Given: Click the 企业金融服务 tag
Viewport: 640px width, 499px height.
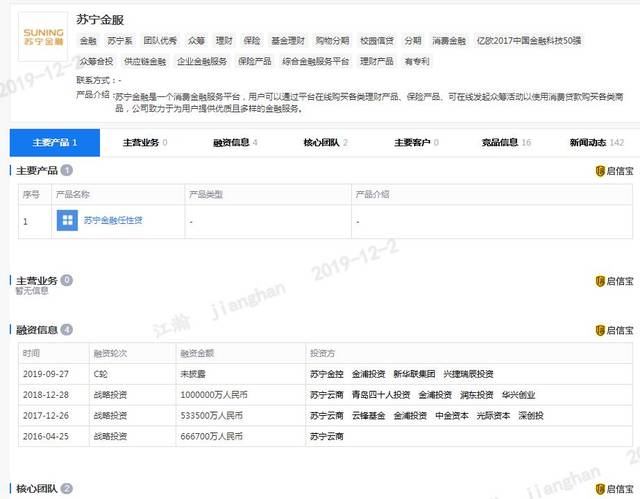Looking at the screenshot, I should click(202, 62).
